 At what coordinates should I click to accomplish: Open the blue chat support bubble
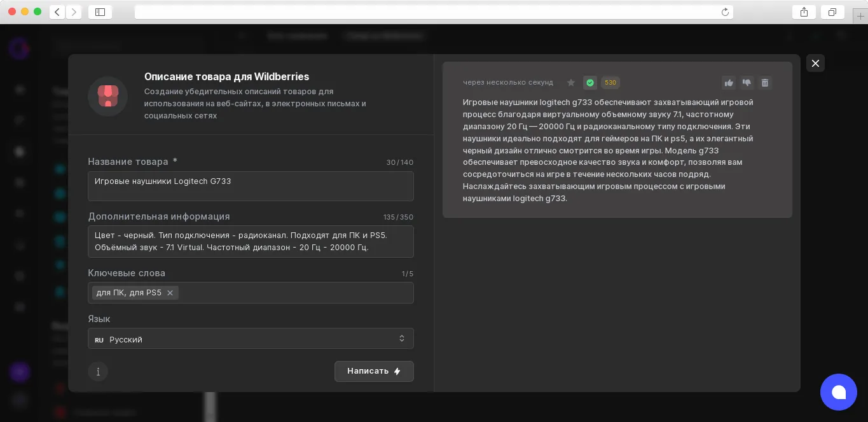pyautogui.click(x=839, y=392)
